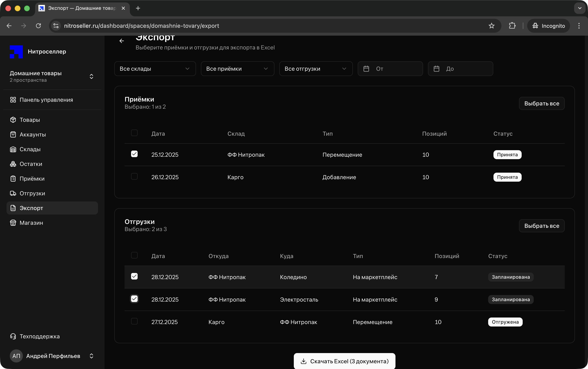Open the browser extensions puzzle icon
Screen dimensions: 588x369
tap(512, 26)
